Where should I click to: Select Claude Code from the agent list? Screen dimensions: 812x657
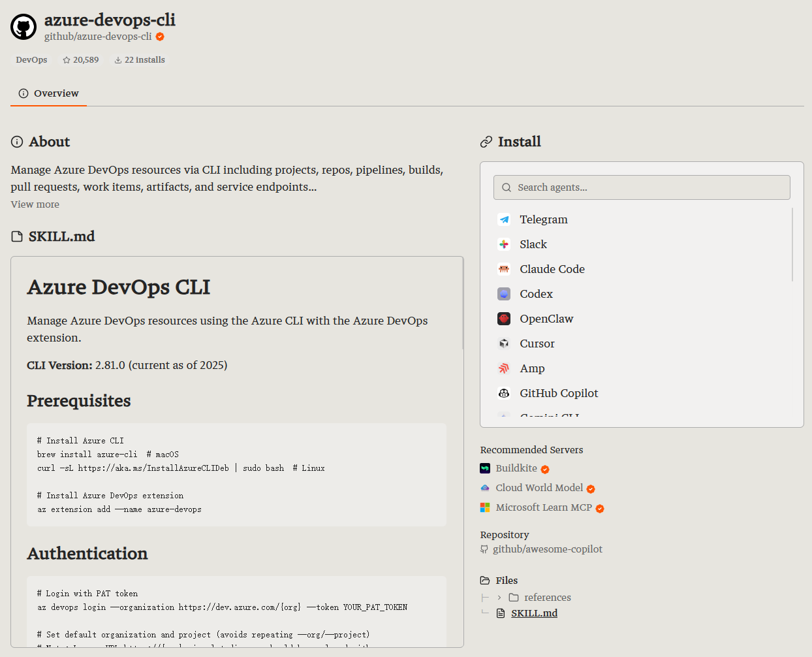click(643, 269)
